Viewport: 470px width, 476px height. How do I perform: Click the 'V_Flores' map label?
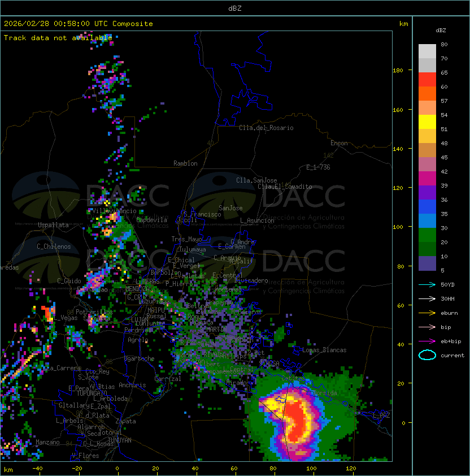point(85,456)
